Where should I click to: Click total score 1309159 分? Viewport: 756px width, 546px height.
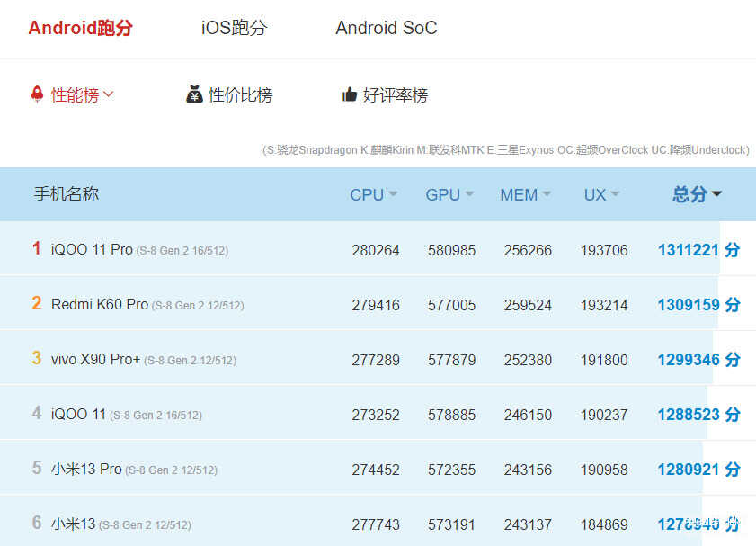(x=699, y=305)
